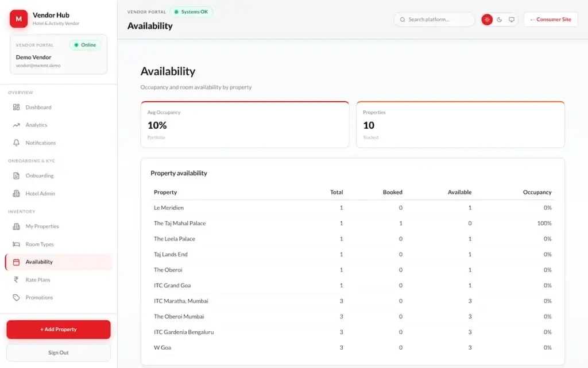This screenshot has width=588, height=368.
Task: Click the Room Types bed icon
Action: (x=16, y=244)
